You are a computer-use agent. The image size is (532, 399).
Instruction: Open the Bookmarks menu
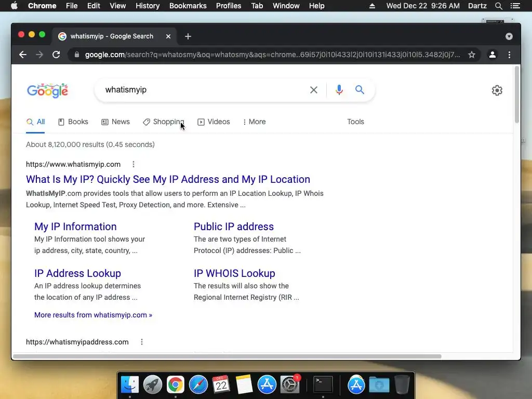point(188,6)
